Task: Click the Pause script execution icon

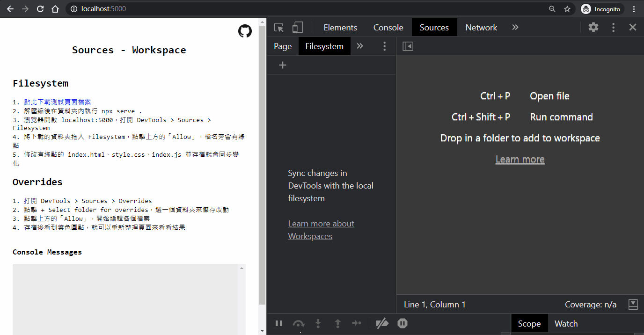Action: [x=278, y=323]
